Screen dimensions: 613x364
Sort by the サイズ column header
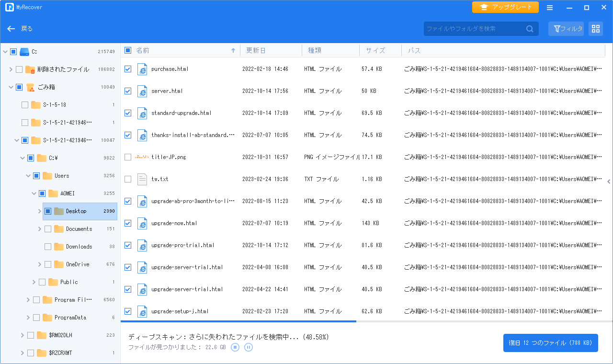[375, 50]
